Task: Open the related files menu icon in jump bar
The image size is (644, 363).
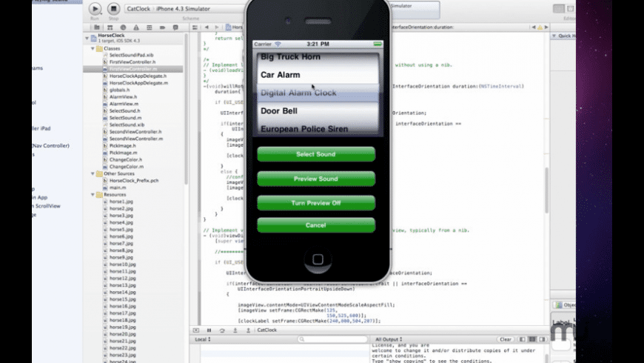Action: click(x=195, y=27)
